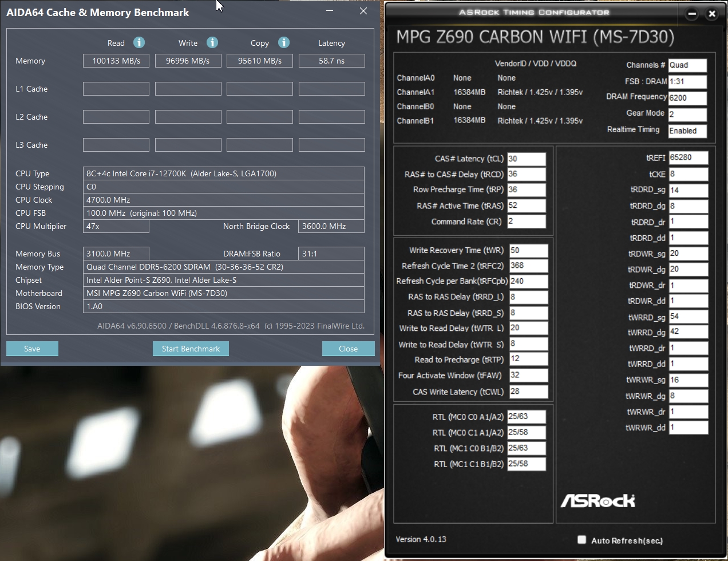This screenshot has height=561, width=728.
Task: Click the RAS# to CAS# Delay (tRCD) field
Action: pos(527,174)
